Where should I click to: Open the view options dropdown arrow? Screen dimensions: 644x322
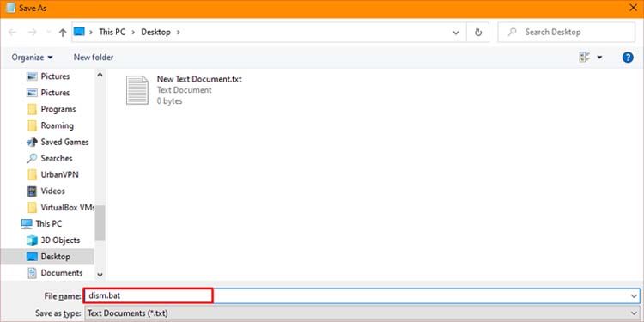pos(599,57)
